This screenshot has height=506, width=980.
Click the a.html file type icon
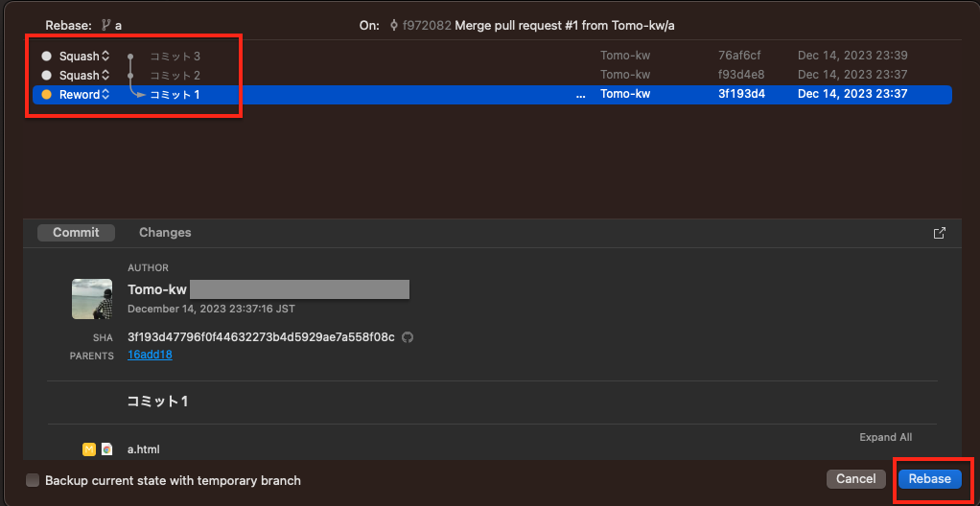click(106, 448)
